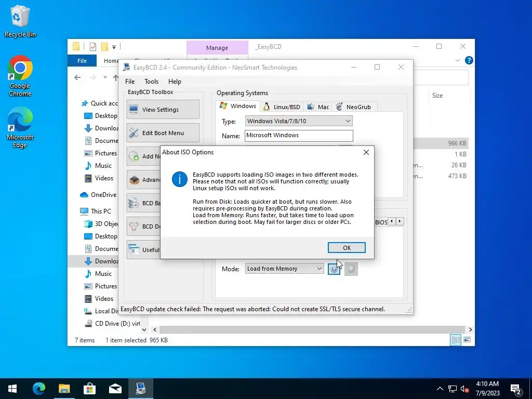Click the Properties checkmark icon in Explorer title bar
Screen dimensions: 532x399
(x=93, y=47)
